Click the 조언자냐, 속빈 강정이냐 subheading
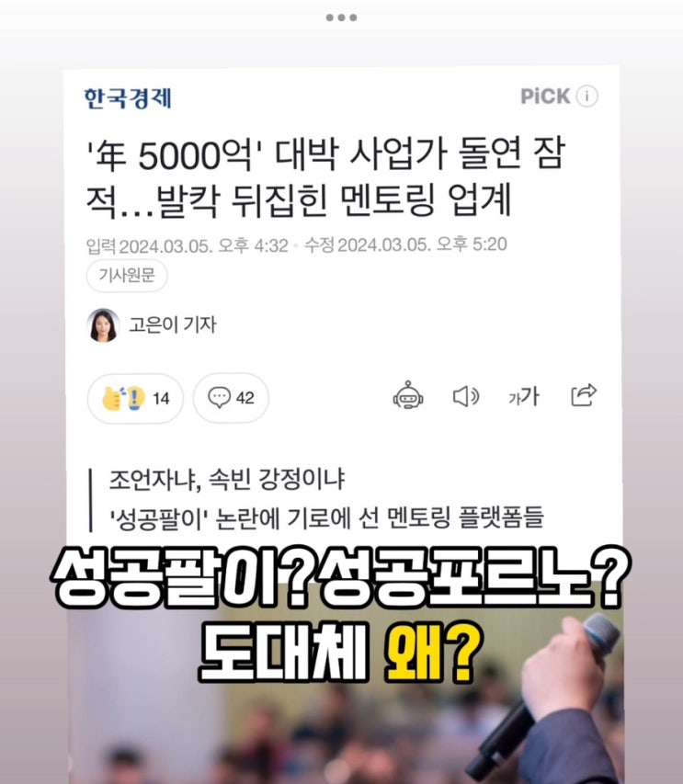 tap(227, 479)
